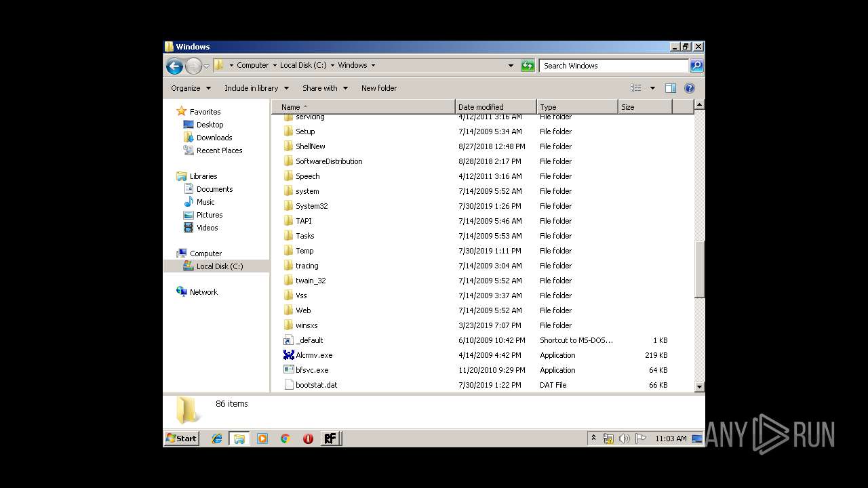Screen dimensions: 868x488
Task: Select the winsxs folder icon
Action: 288,325
